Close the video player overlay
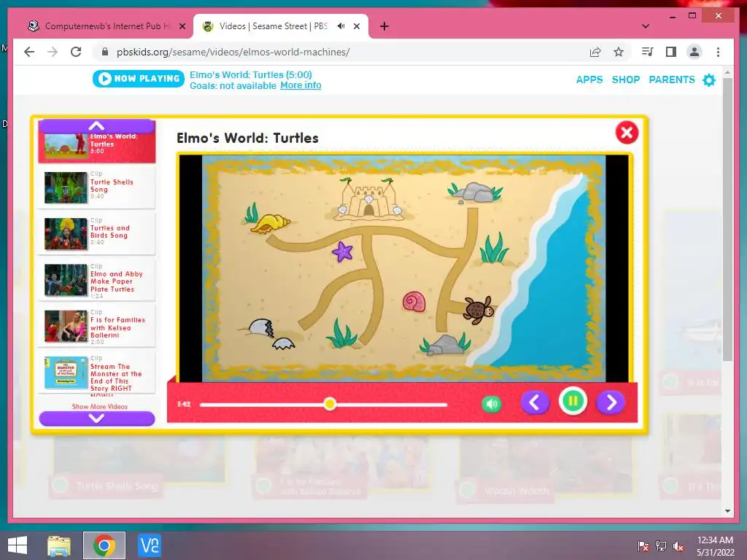This screenshot has width=747, height=560. point(627,133)
